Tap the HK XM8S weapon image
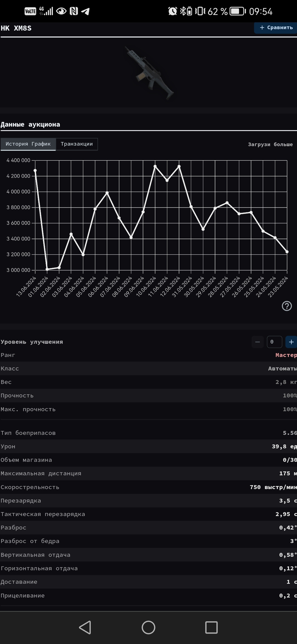 coord(150,73)
